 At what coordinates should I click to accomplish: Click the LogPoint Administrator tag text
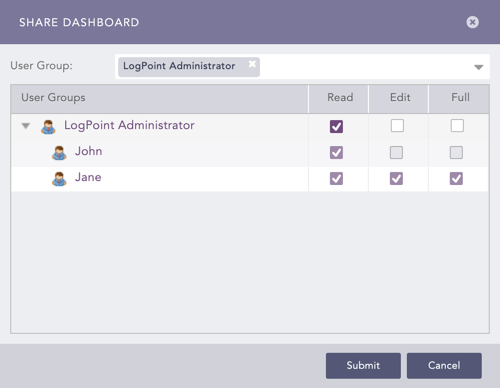coord(179,66)
